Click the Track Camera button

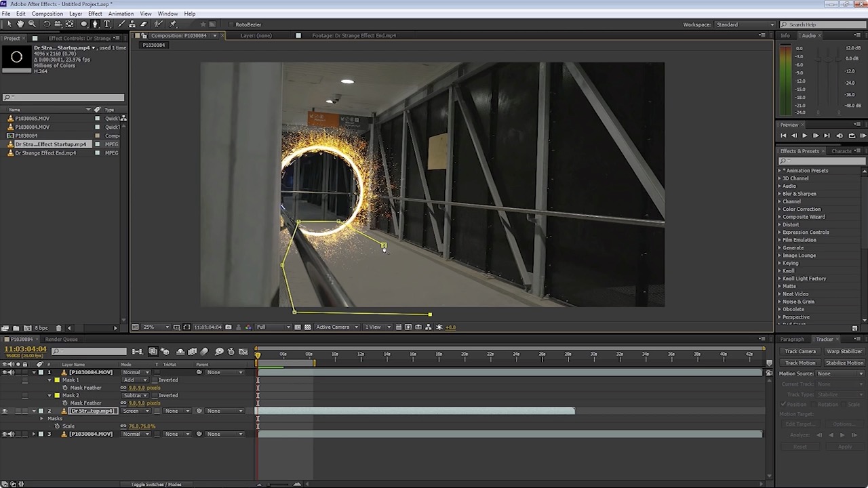pos(800,352)
